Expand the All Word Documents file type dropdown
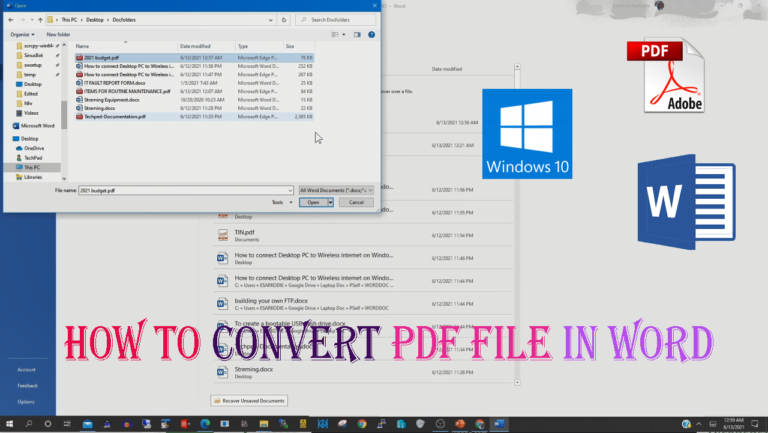This screenshot has height=433, width=768. click(338, 188)
